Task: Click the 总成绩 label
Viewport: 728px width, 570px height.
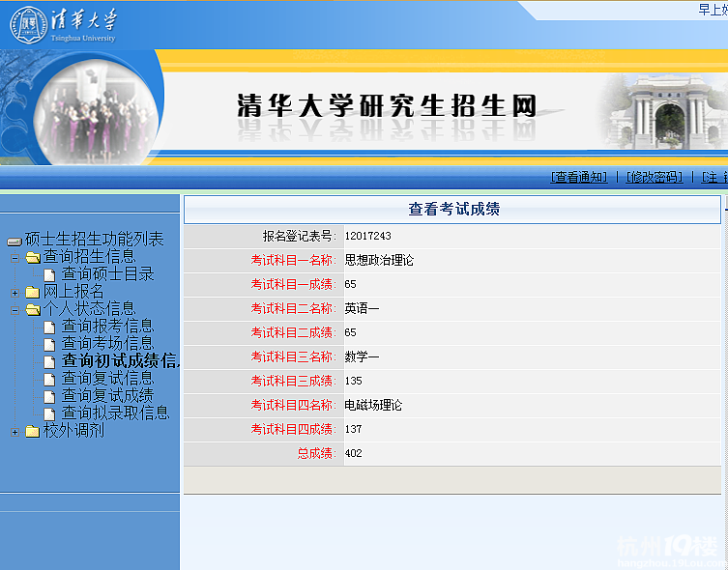Action: tap(317, 453)
